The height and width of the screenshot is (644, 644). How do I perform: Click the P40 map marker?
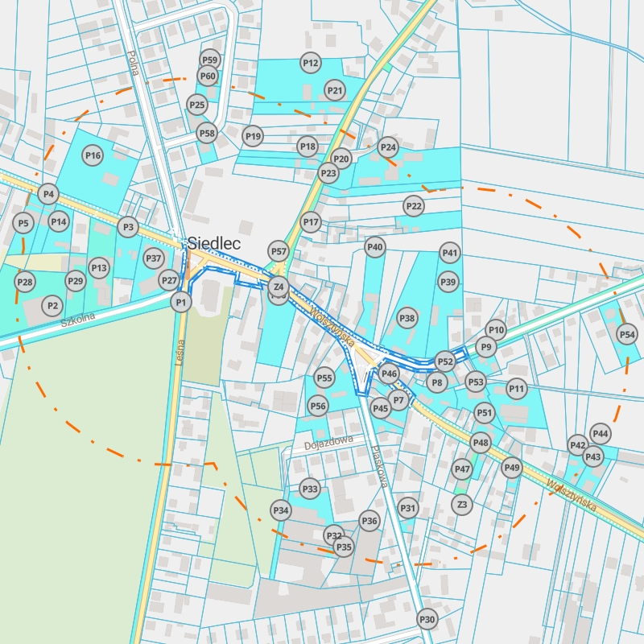click(375, 246)
